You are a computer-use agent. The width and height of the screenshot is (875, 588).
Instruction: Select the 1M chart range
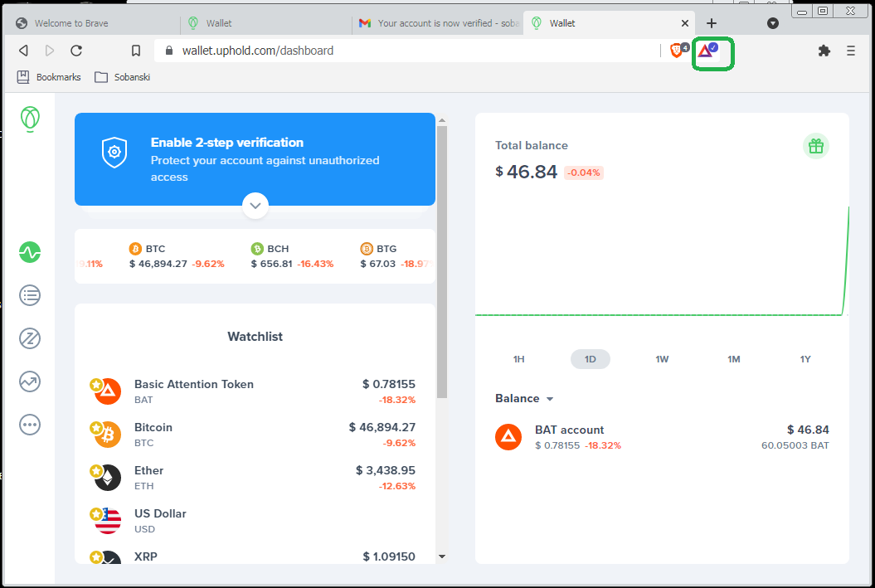pos(734,359)
